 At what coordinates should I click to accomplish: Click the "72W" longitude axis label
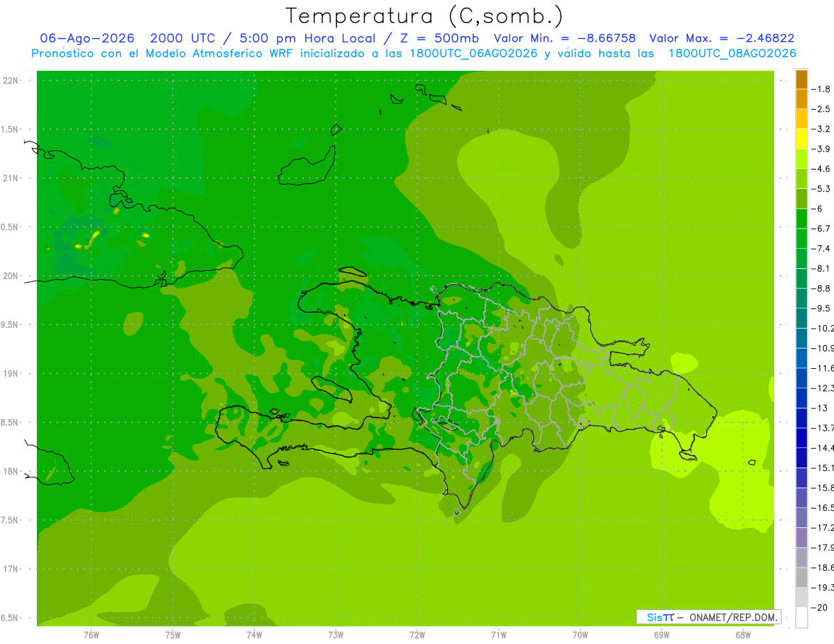pyautogui.click(x=417, y=634)
